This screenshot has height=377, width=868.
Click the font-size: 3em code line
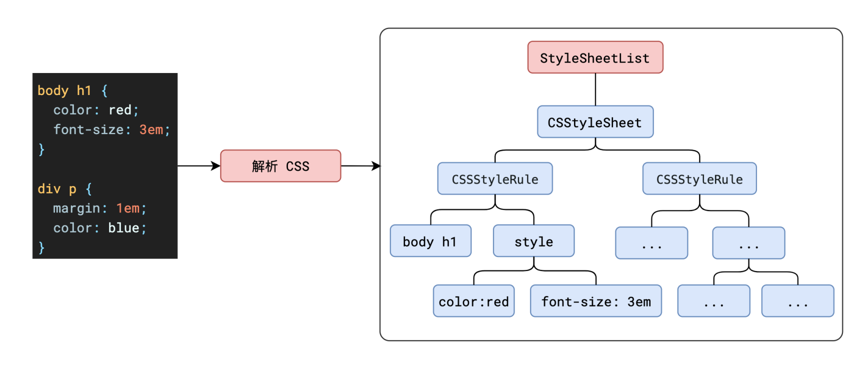[112, 130]
